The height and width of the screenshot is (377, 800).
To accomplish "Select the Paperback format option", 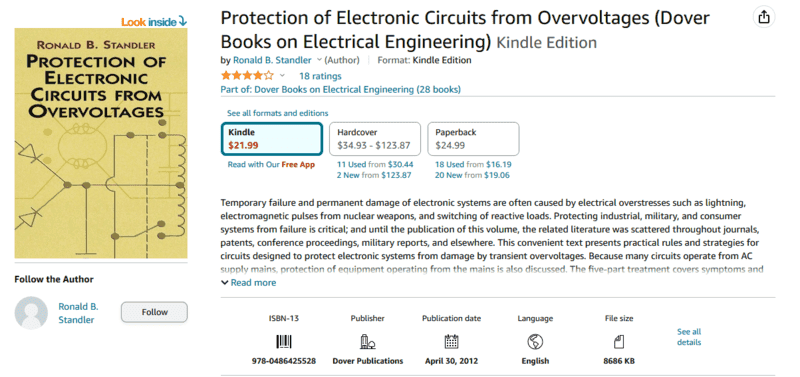I will pos(473,139).
